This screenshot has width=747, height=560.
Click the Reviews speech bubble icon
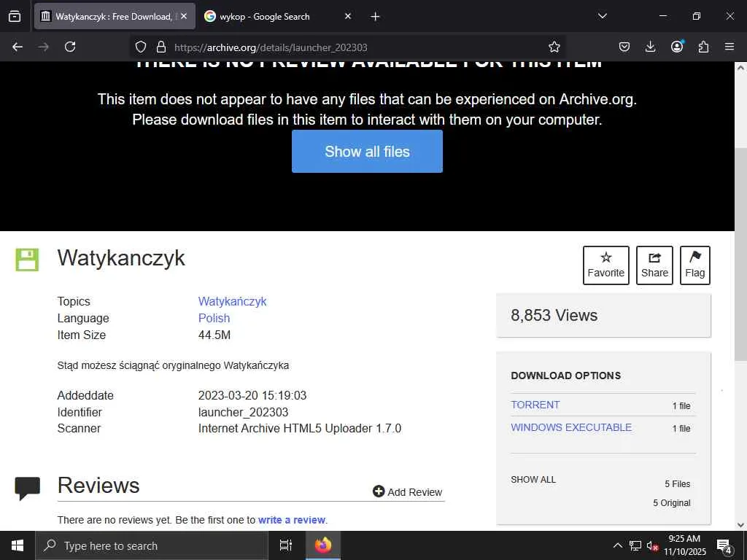27,488
